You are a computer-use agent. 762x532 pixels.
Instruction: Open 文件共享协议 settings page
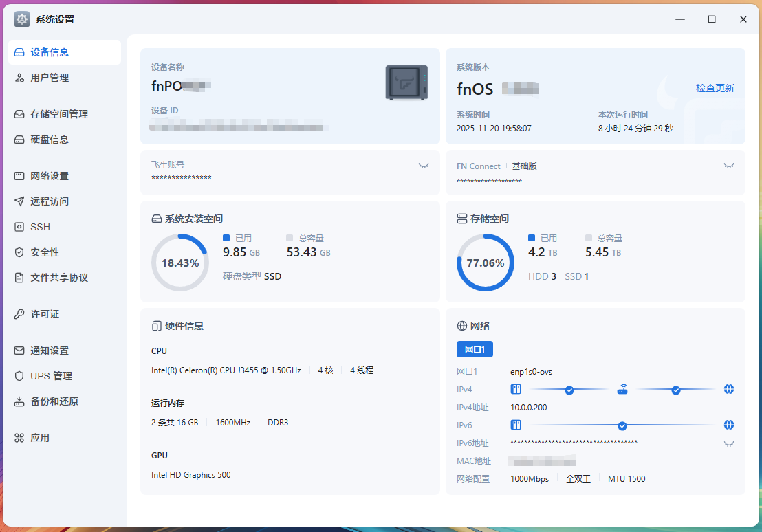point(58,278)
